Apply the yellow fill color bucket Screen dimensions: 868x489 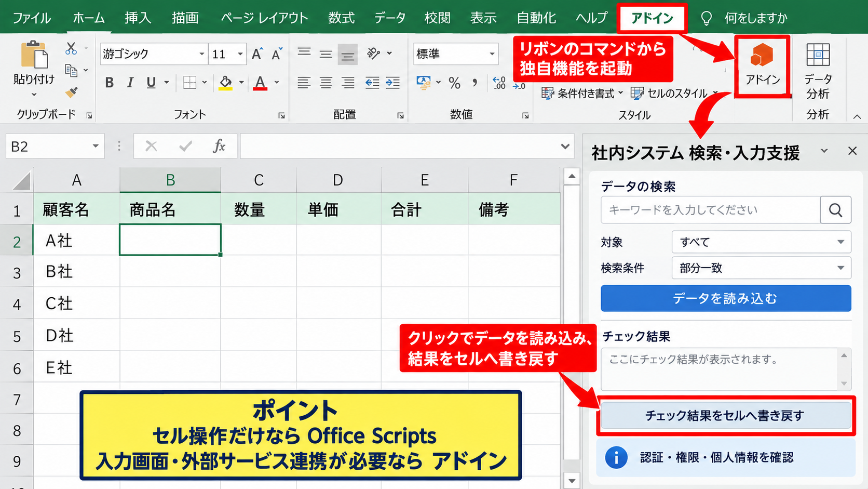coord(225,83)
